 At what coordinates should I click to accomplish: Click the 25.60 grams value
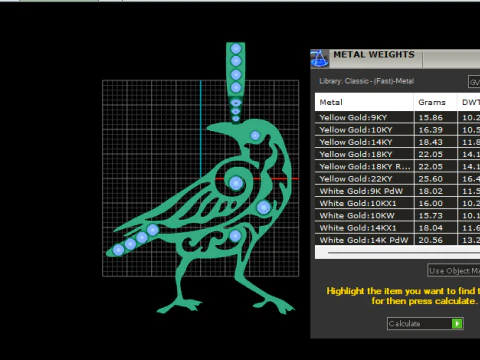coord(430,179)
